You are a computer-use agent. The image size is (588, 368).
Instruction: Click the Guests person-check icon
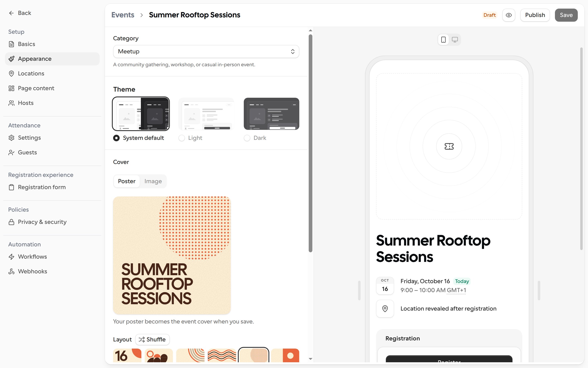click(11, 152)
